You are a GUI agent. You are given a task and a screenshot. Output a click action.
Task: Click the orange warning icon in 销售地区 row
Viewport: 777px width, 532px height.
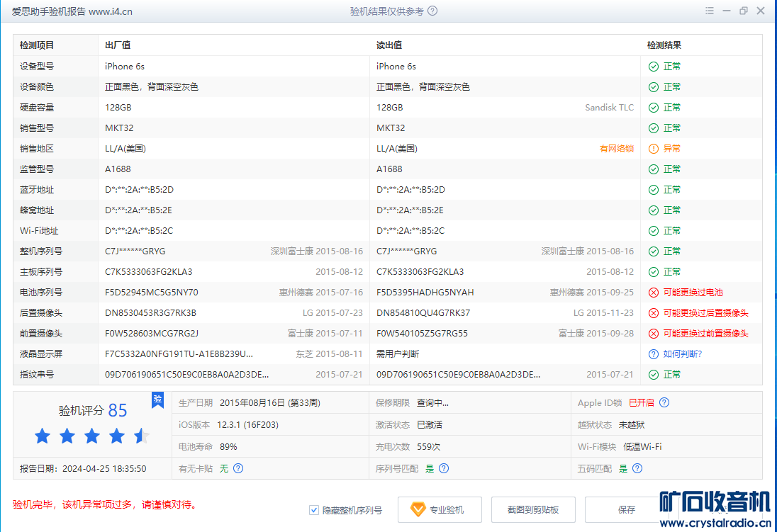click(x=653, y=149)
